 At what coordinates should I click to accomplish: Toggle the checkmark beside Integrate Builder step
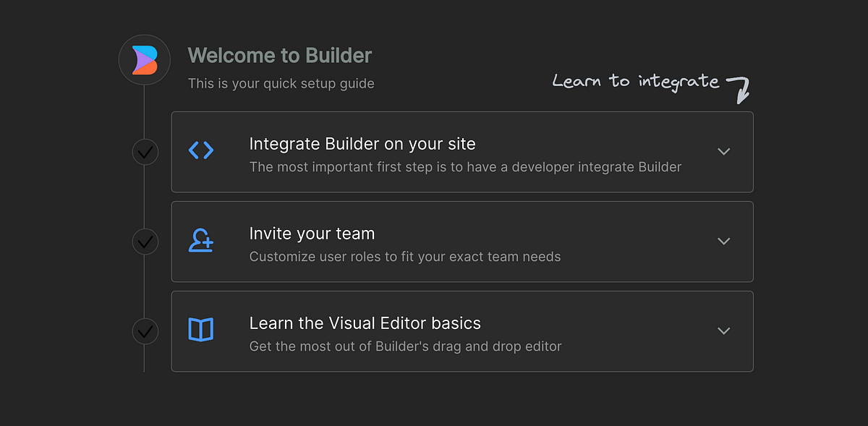145,152
